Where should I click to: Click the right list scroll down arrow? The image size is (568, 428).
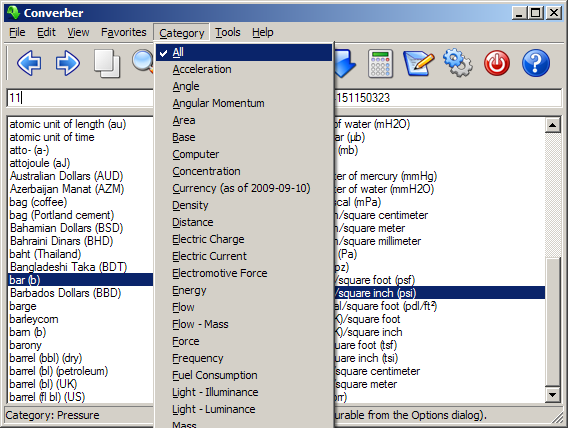click(552, 394)
